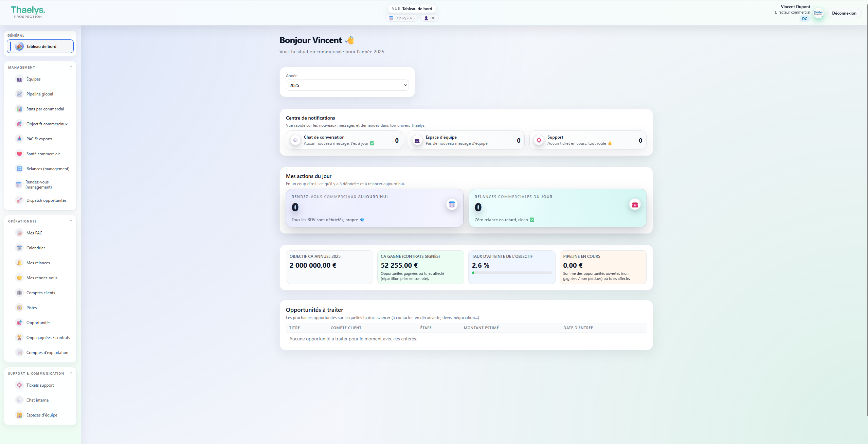Viewport: 868px width, 444px height.
Task: Open Chat de conversation notification card
Action: point(344,140)
